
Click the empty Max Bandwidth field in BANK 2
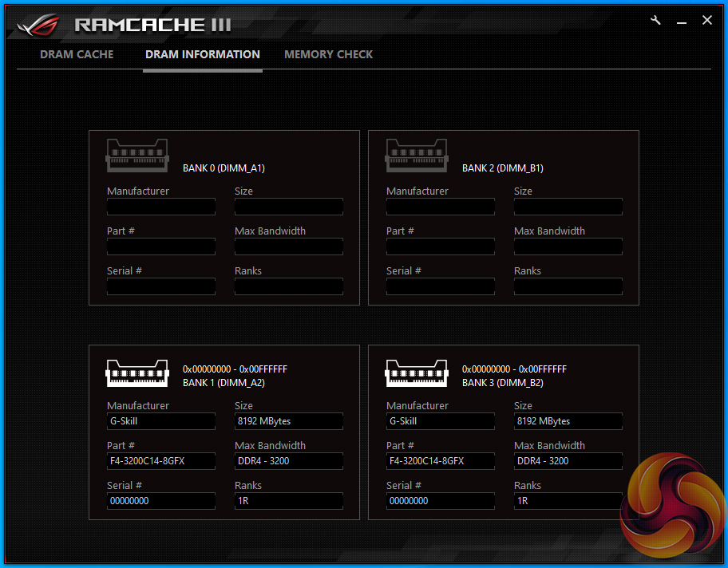pyautogui.click(x=568, y=247)
